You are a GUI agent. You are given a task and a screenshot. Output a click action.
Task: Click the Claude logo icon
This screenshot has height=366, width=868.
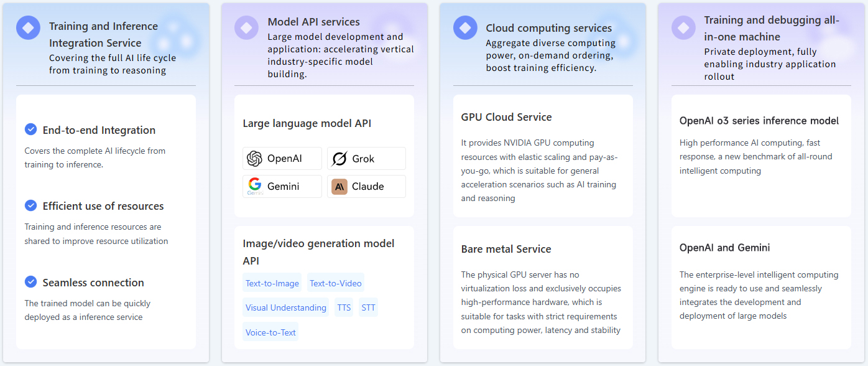339,186
